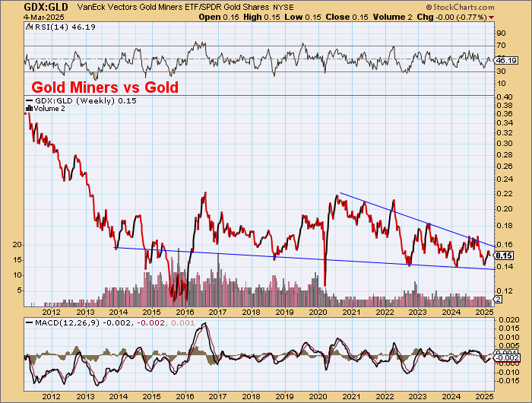Click the red down arrow after Chg value
532x403 pixels.
(x=492, y=17)
